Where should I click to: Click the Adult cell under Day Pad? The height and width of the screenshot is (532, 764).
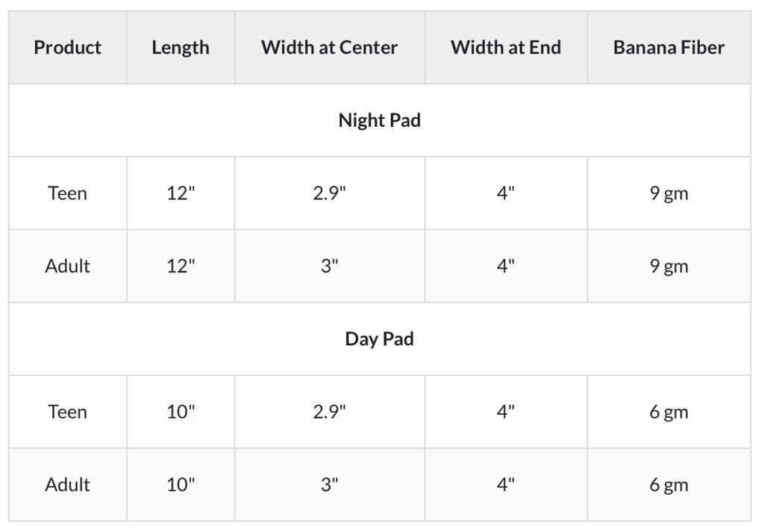67,485
